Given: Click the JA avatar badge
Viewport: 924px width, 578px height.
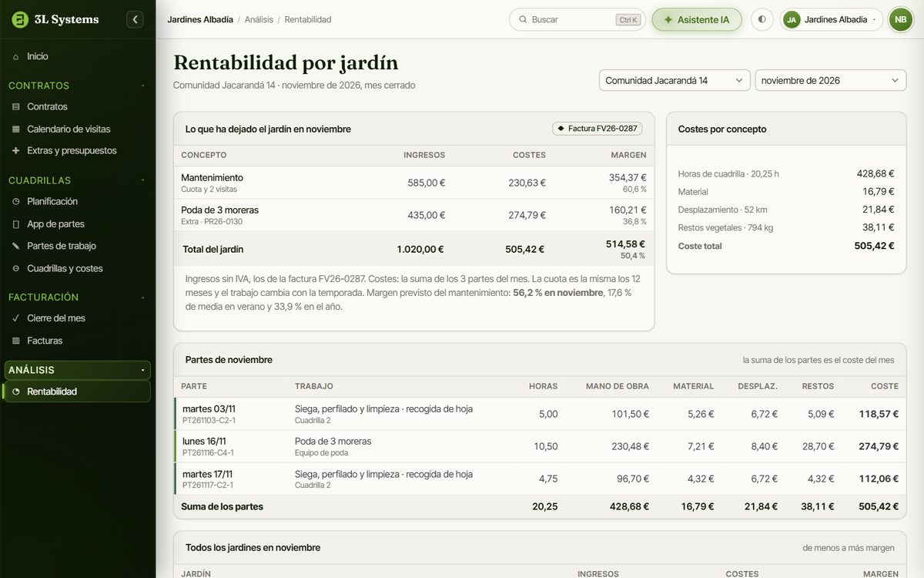Looking at the screenshot, I should coord(792,19).
